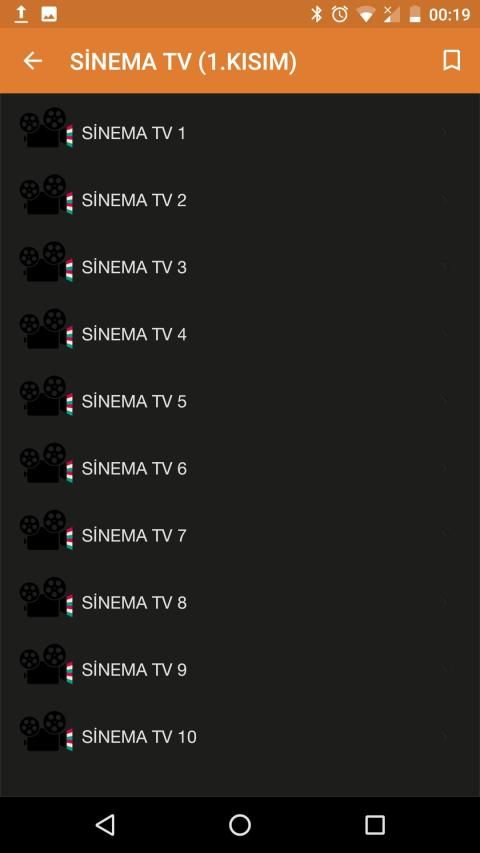Select SİNEMA TV 7 from the list

click(x=240, y=536)
